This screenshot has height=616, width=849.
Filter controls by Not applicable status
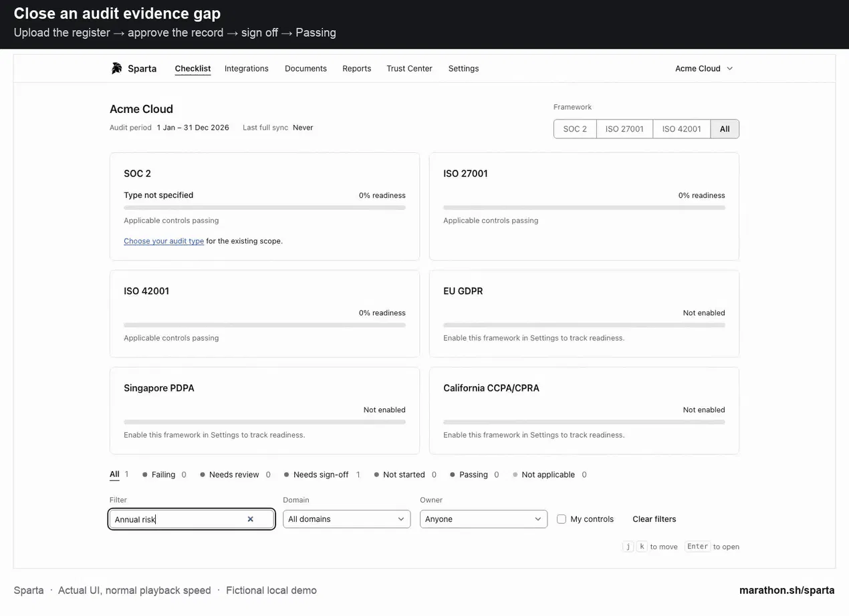click(x=549, y=474)
